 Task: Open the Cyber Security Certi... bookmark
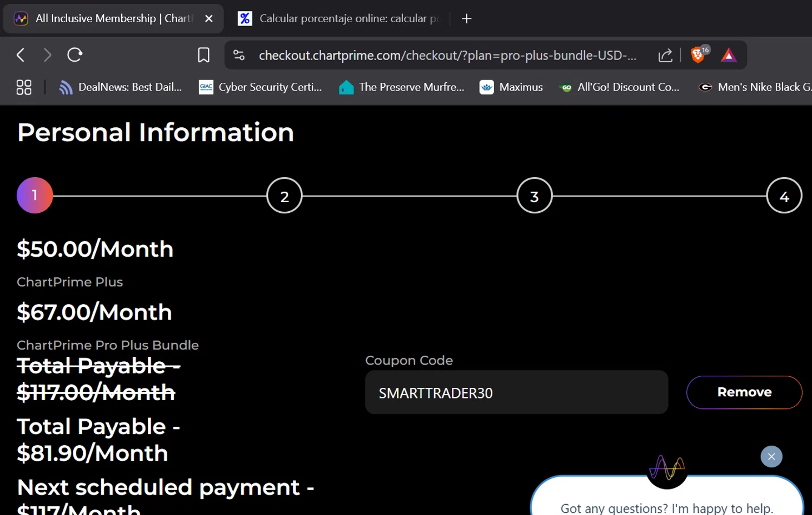pyautogui.click(x=260, y=87)
